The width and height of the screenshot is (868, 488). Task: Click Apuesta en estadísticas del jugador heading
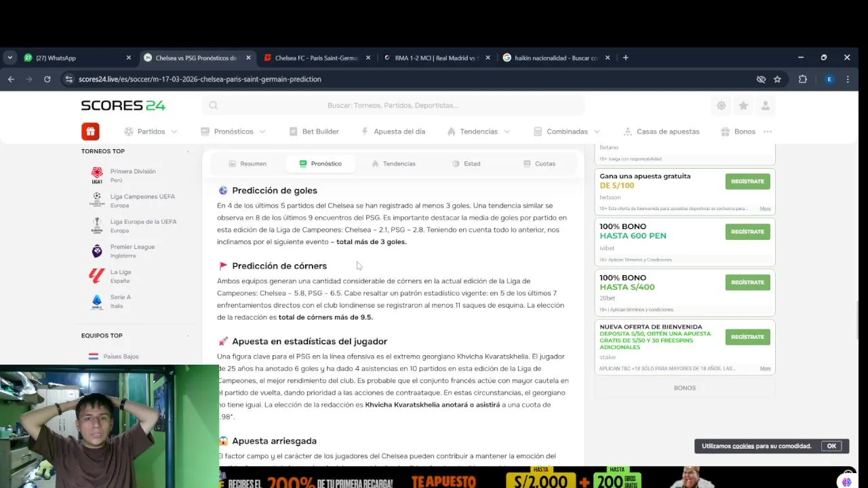[x=310, y=341]
